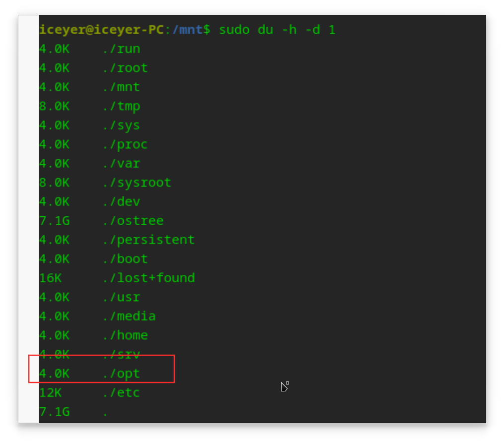This screenshot has height=444, width=504.
Task: Click the ./tmp 8.0K line
Action: click(x=90, y=106)
